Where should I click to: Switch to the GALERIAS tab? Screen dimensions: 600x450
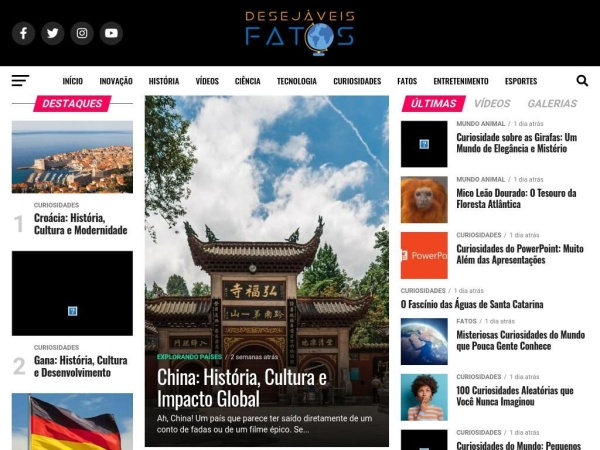(552, 103)
